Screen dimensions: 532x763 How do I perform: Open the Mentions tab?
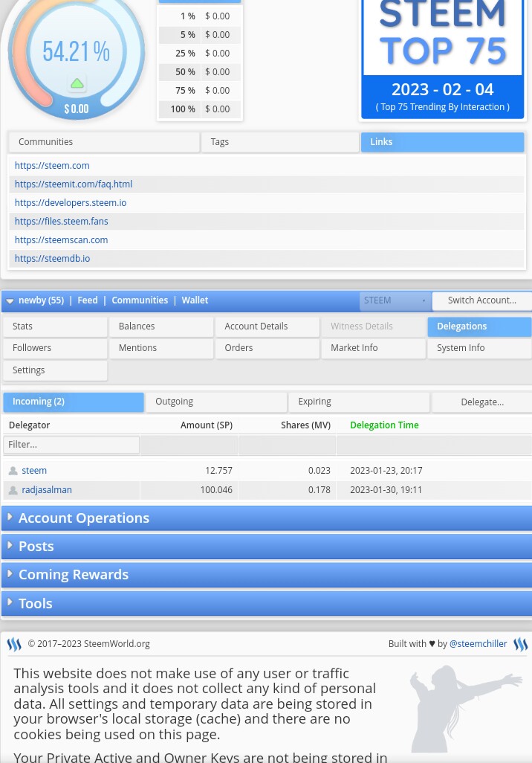click(161, 348)
